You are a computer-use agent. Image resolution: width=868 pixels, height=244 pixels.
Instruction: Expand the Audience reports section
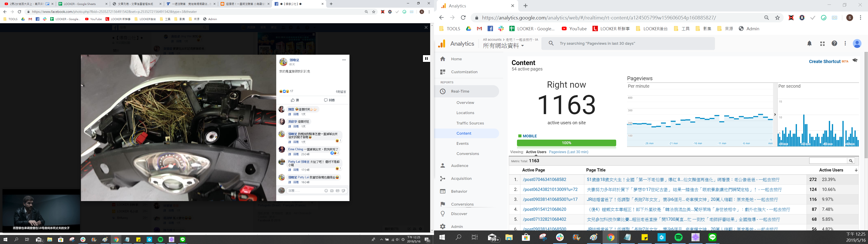pos(460,165)
